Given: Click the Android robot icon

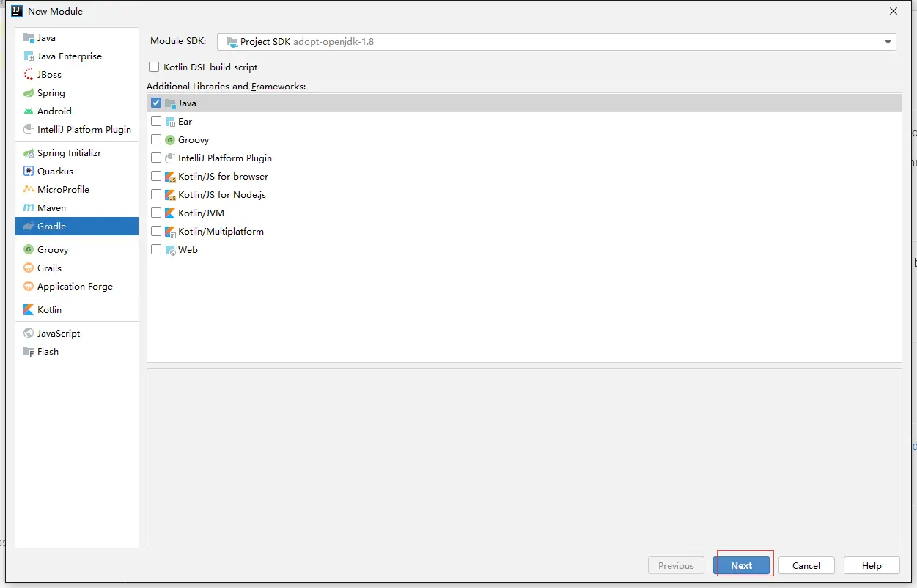Looking at the screenshot, I should point(29,111).
